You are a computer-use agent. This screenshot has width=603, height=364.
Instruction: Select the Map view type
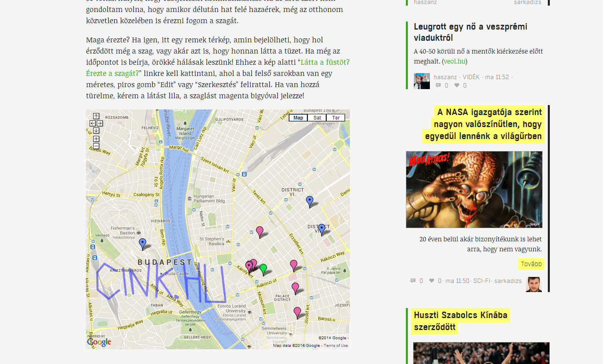tap(298, 118)
